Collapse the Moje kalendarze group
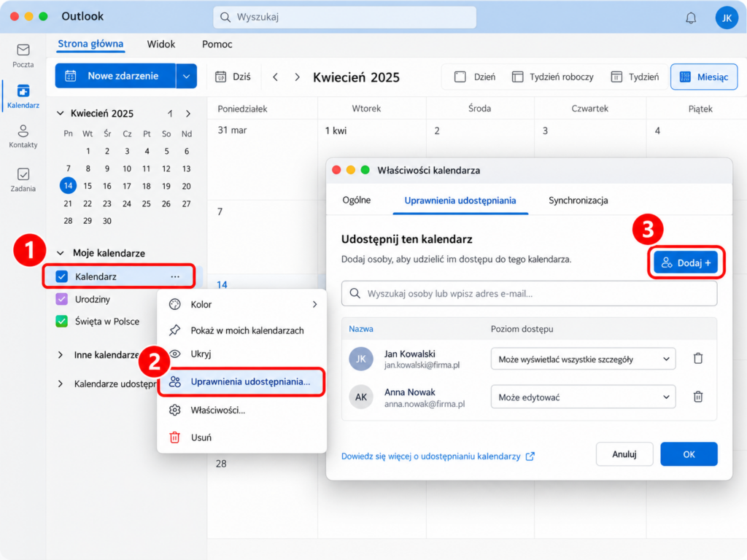 61,253
